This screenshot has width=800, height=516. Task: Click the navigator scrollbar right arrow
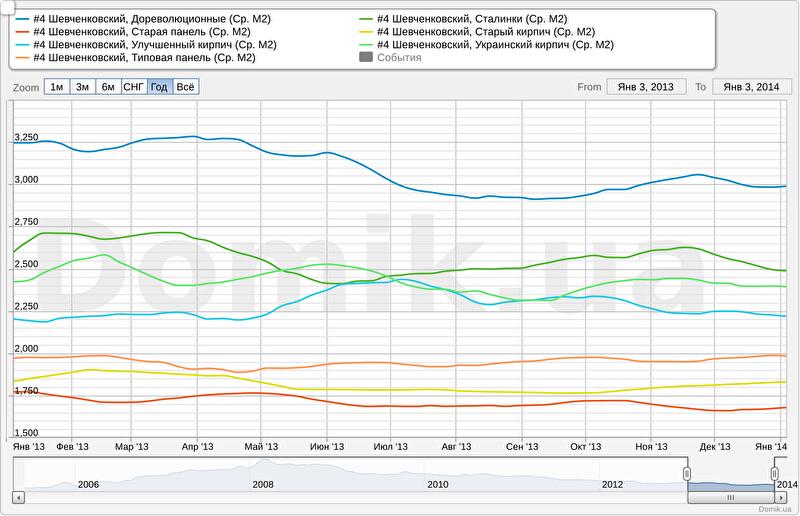point(781,496)
